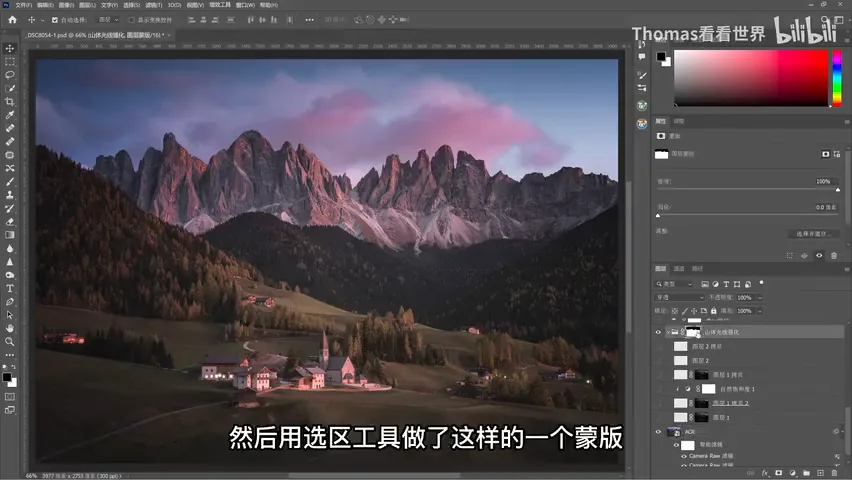Open the 窗口(W) menu
Screen dimensions: 852x480
tap(245, 5)
